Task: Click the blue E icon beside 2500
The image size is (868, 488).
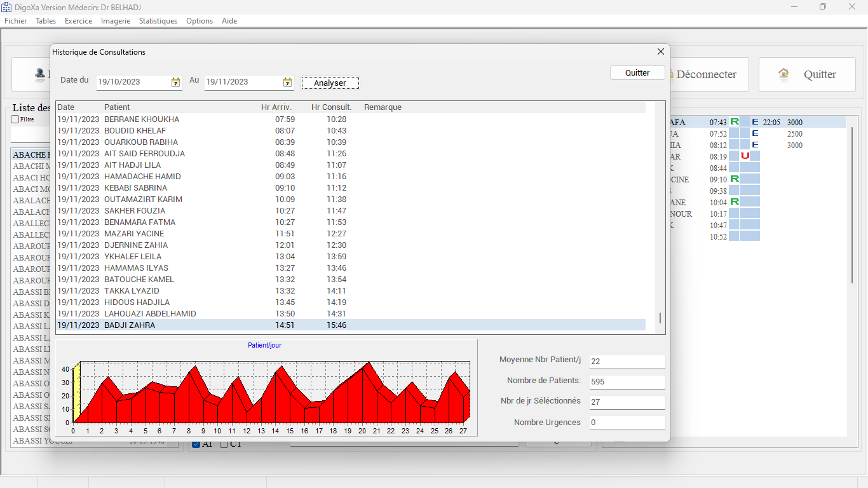Action: [755, 133]
